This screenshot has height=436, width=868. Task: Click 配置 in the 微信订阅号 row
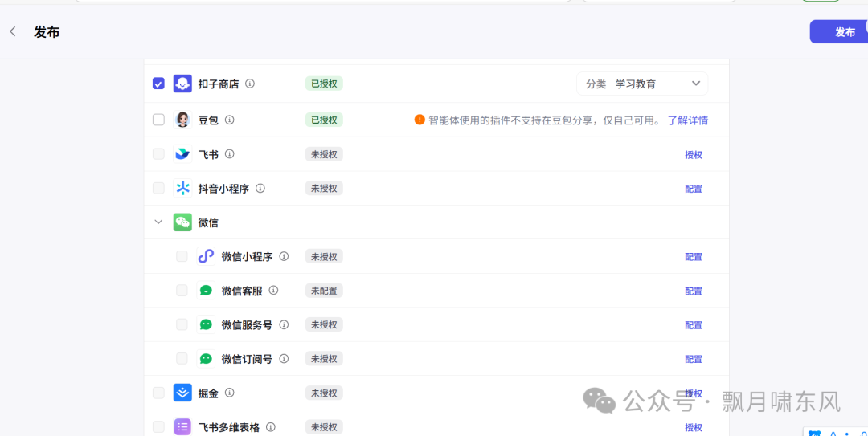click(694, 359)
